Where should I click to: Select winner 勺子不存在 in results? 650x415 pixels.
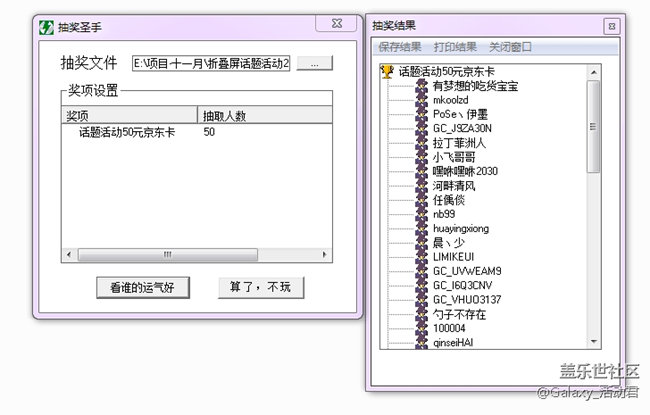459,314
